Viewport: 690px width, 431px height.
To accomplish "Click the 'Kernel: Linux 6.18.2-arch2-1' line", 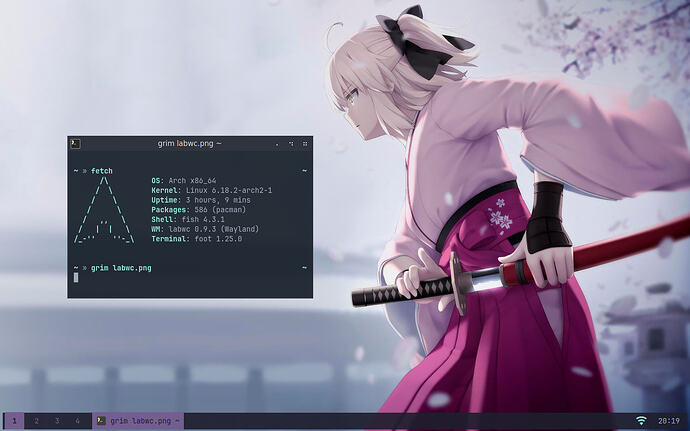I will tap(212, 190).
